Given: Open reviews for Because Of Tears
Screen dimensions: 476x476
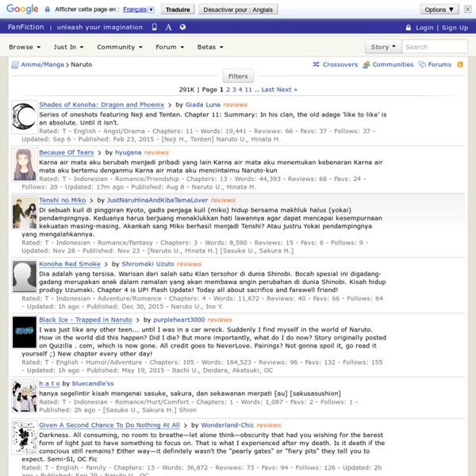Looking at the screenshot, I should [x=156, y=152].
